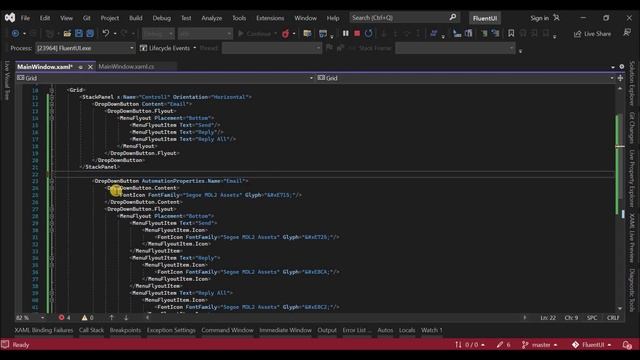Open the master branch dropdown
The width and height of the screenshot is (640, 360).
pyautogui.click(x=540, y=345)
